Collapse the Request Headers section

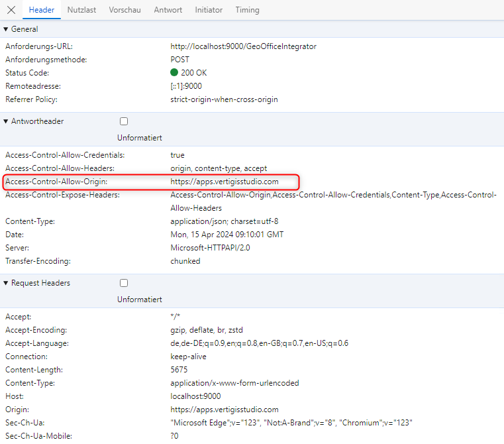pos(7,283)
